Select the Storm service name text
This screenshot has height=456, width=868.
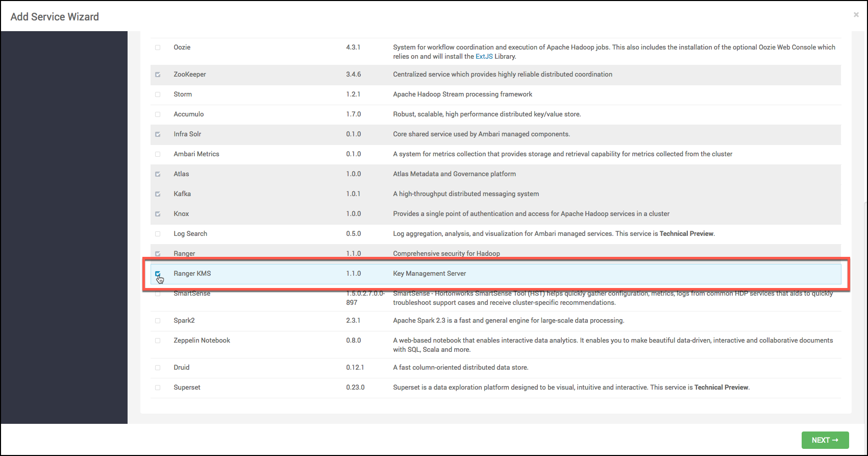[x=183, y=94]
